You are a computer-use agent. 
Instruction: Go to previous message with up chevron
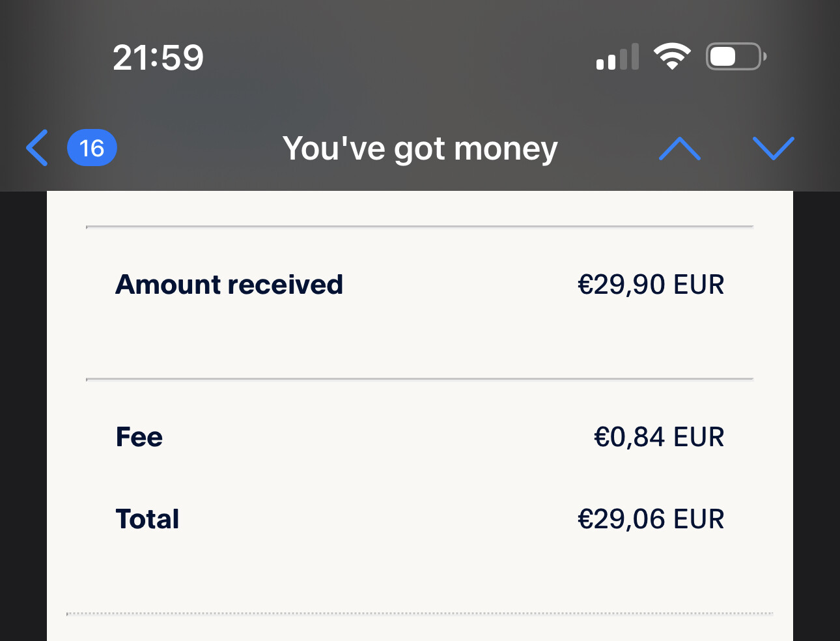[x=679, y=149]
